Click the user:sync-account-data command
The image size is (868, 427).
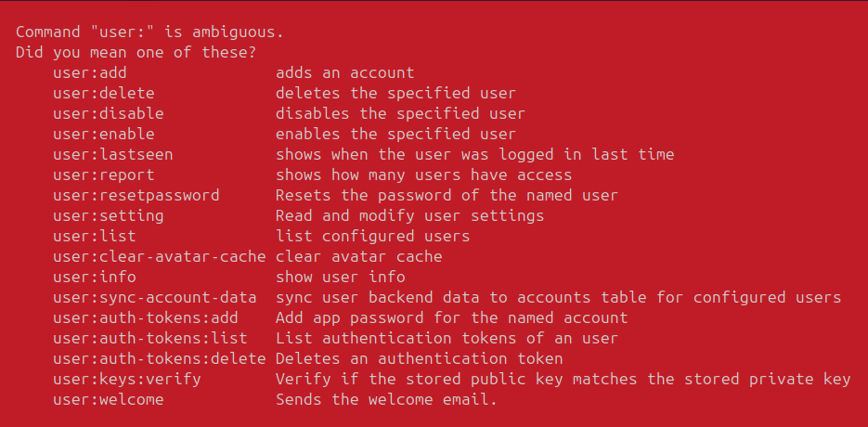click(x=155, y=297)
